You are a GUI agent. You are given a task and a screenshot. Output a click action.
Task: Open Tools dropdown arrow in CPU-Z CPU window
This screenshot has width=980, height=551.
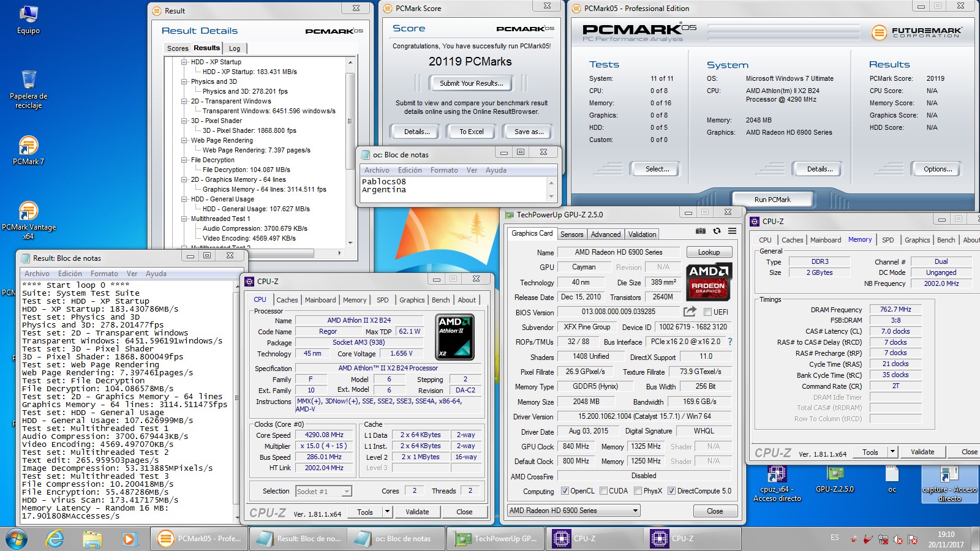[387, 512]
